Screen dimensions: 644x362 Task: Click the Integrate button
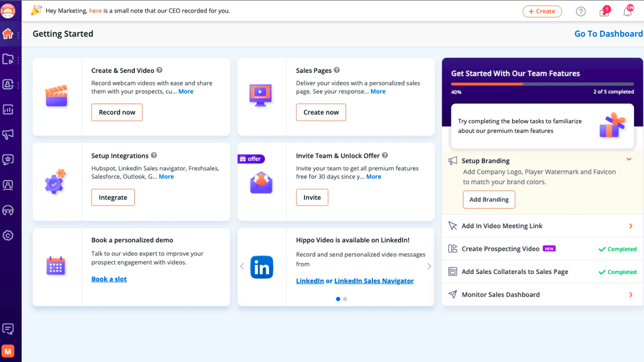coord(113,198)
